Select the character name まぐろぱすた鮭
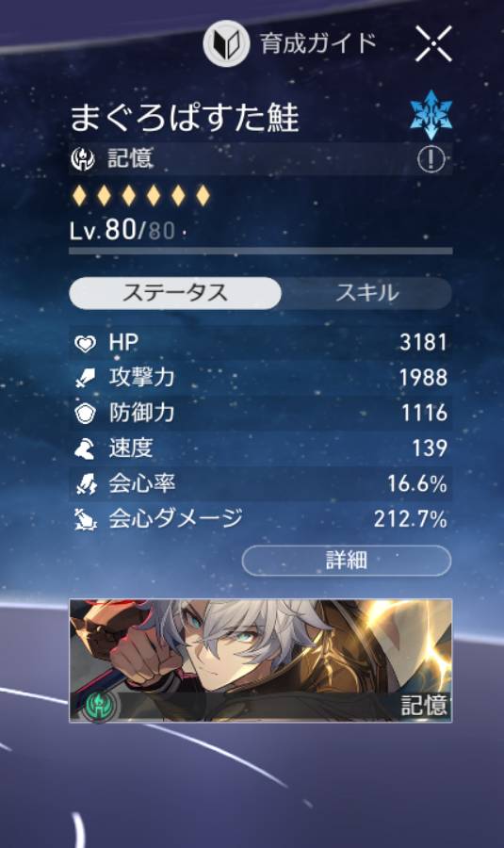The width and height of the screenshot is (504, 848). point(185,117)
